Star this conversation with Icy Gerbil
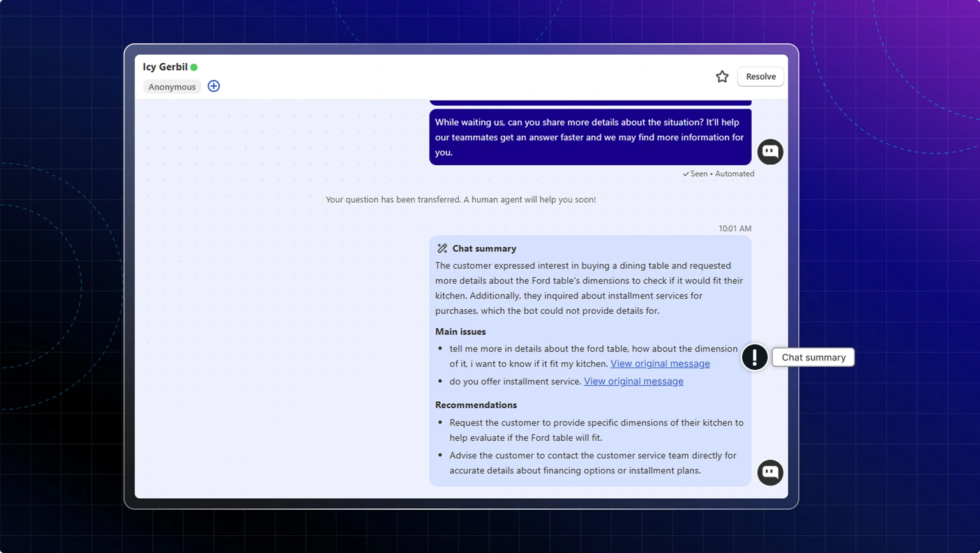This screenshot has width=980, height=553. point(722,76)
